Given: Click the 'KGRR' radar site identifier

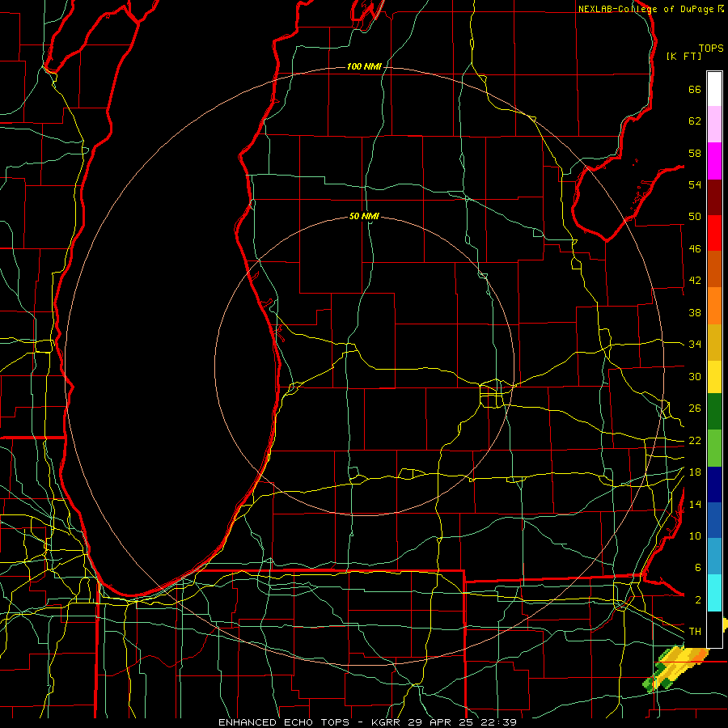Looking at the screenshot, I should [x=387, y=722].
